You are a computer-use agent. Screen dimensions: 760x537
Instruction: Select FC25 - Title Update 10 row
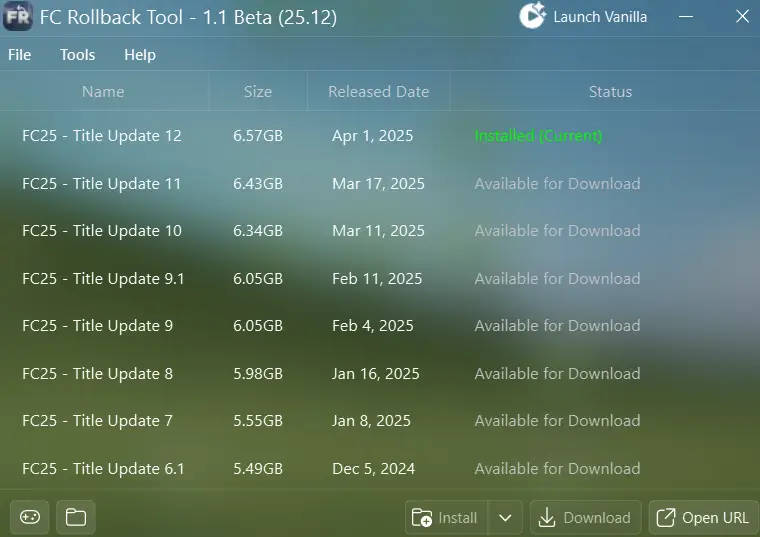tap(380, 231)
